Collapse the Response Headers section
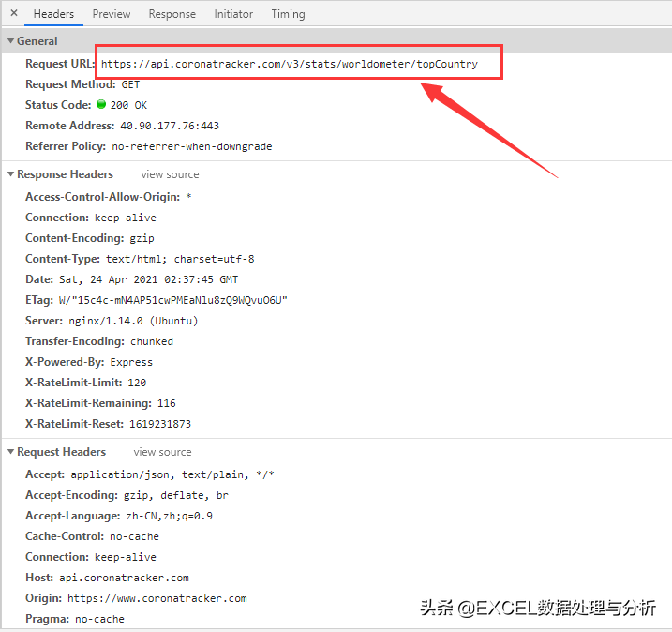 pos(10,174)
